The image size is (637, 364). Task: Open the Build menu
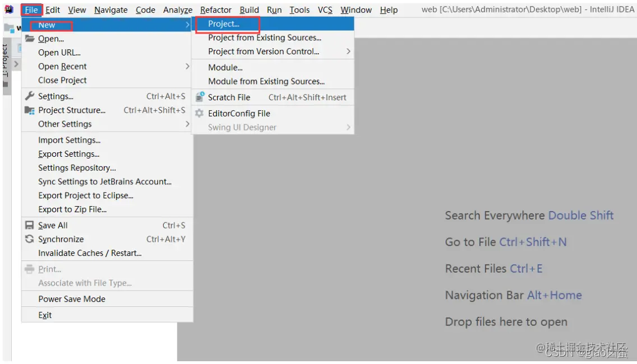click(x=249, y=10)
